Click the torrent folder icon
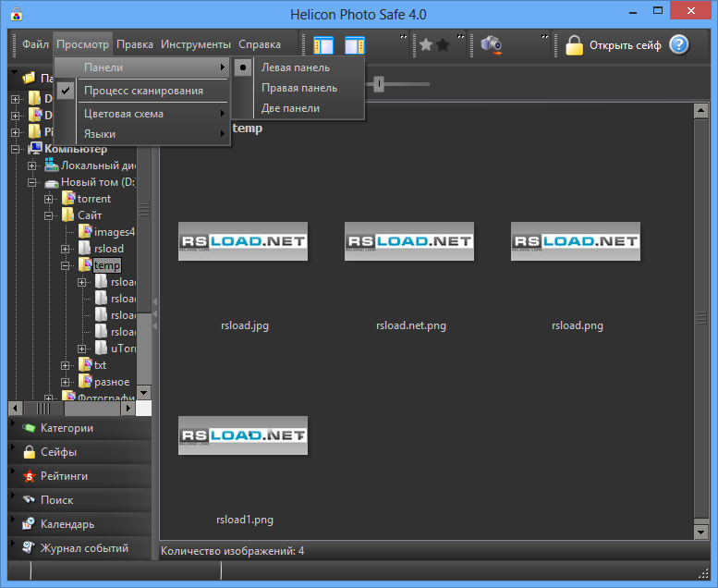This screenshot has height=588, width=718. [x=68, y=199]
